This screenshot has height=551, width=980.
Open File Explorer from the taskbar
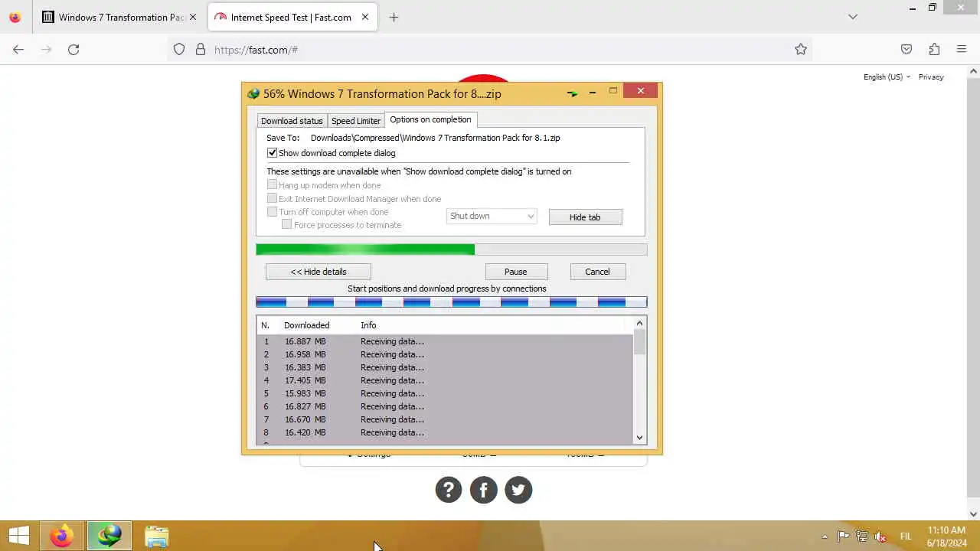point(156,536)
